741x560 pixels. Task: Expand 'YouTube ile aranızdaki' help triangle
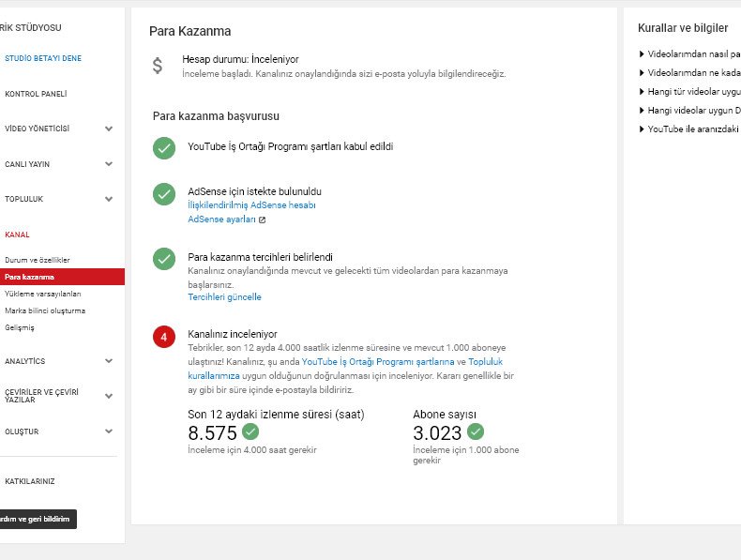642,129
